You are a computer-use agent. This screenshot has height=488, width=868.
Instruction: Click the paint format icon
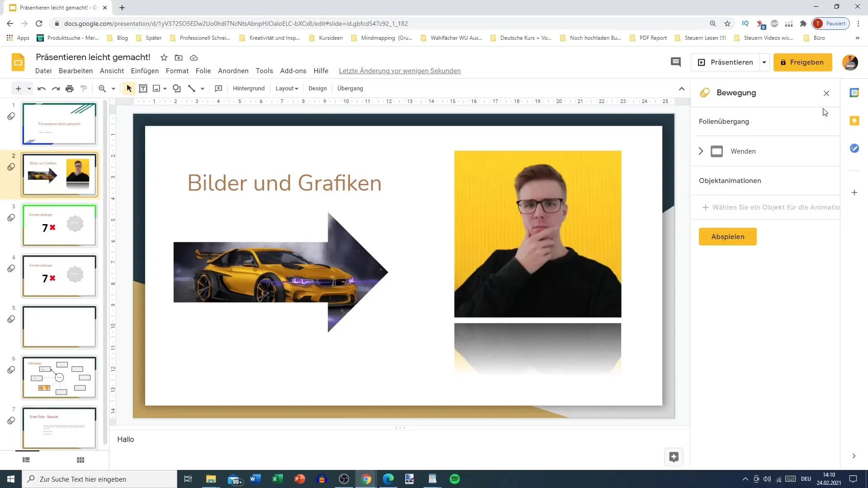coord(84,89)
